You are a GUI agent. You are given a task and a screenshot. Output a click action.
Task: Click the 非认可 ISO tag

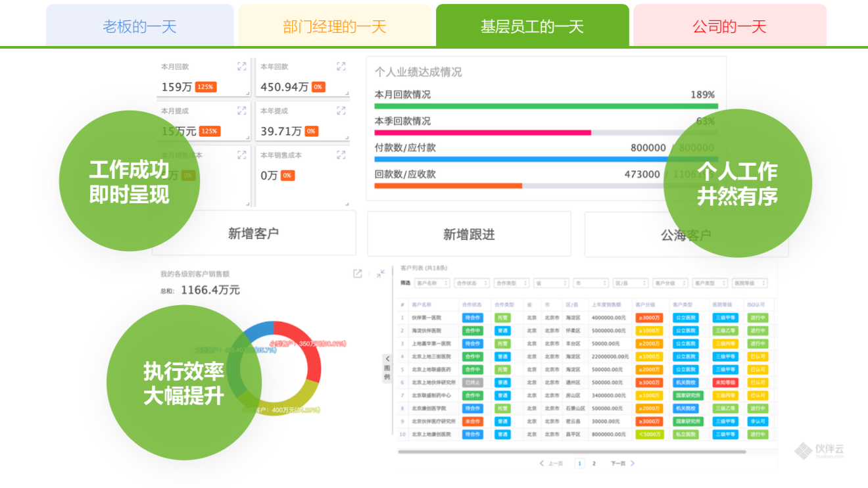click(x=758, y=422)
